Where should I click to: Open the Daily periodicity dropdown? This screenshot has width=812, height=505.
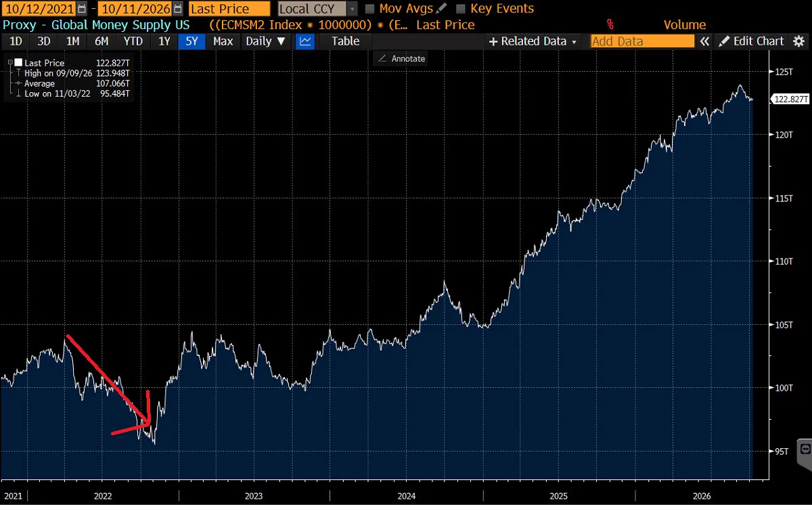point(266,41)
